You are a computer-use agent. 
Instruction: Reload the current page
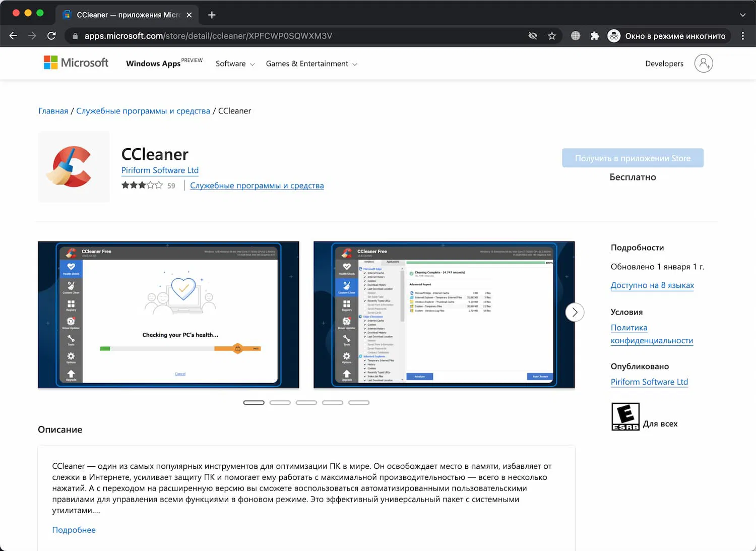[x=51, y=36]
